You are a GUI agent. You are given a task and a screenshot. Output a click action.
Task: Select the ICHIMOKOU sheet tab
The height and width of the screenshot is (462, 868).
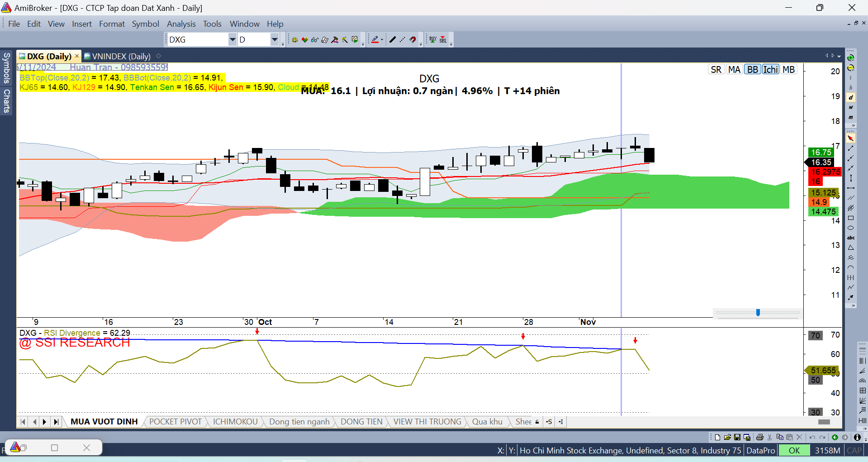coord(235,422)
